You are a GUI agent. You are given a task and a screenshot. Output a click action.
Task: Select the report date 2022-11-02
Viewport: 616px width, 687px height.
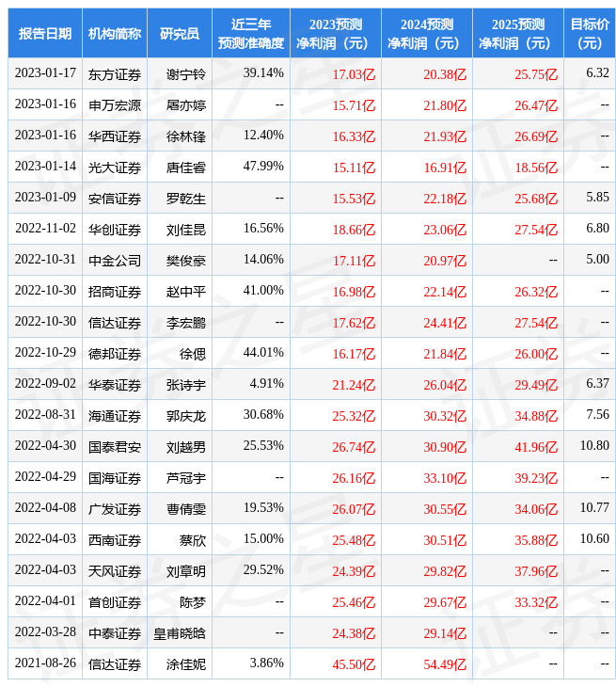[x=44, y=229]
